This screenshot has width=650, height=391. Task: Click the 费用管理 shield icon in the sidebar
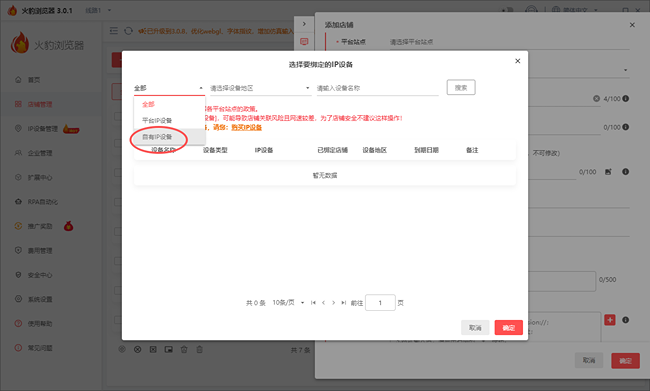(x=18, y=250)
